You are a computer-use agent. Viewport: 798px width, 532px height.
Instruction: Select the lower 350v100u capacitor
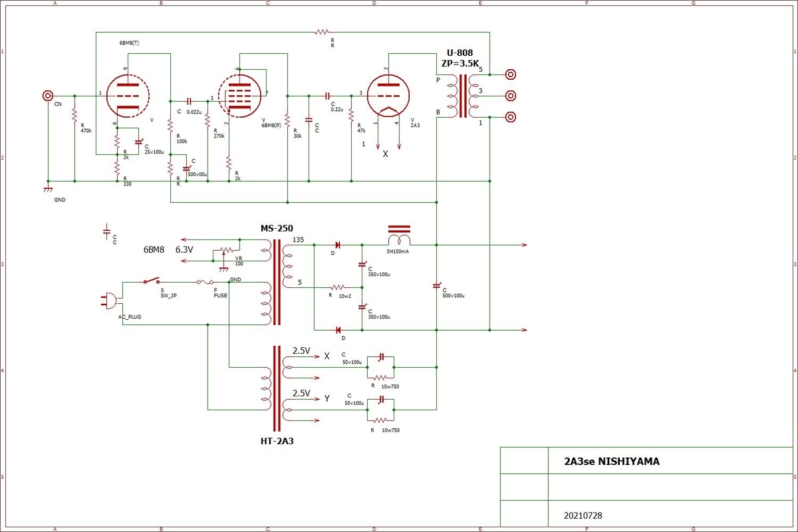click(x=362, y=307)
